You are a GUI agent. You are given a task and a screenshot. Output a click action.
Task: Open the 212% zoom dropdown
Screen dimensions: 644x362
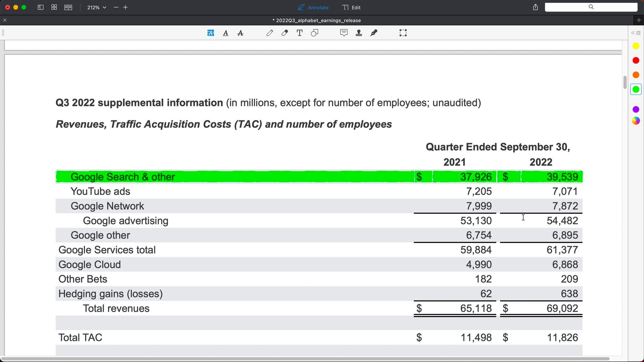pyautogui.click(x=97, y=7)
